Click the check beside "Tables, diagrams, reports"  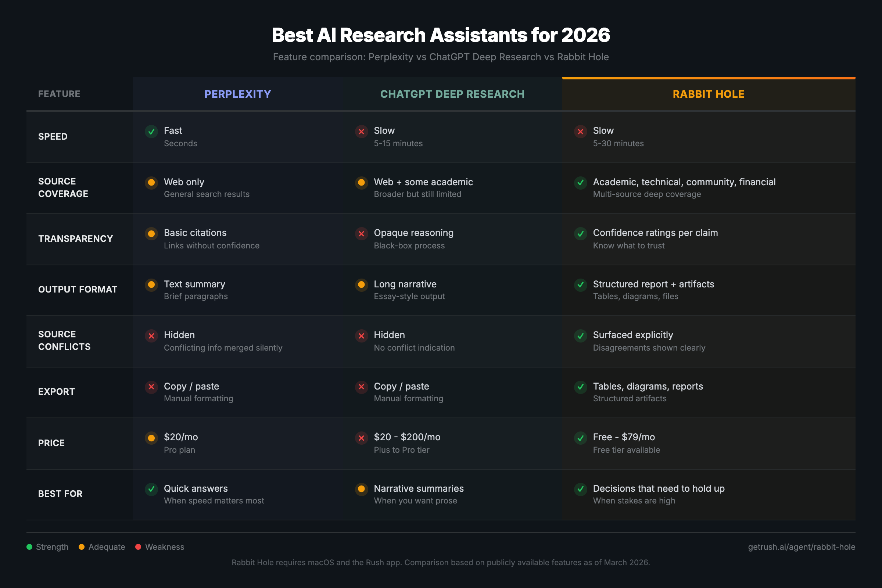pyautogui.click(x=580, y=387)
